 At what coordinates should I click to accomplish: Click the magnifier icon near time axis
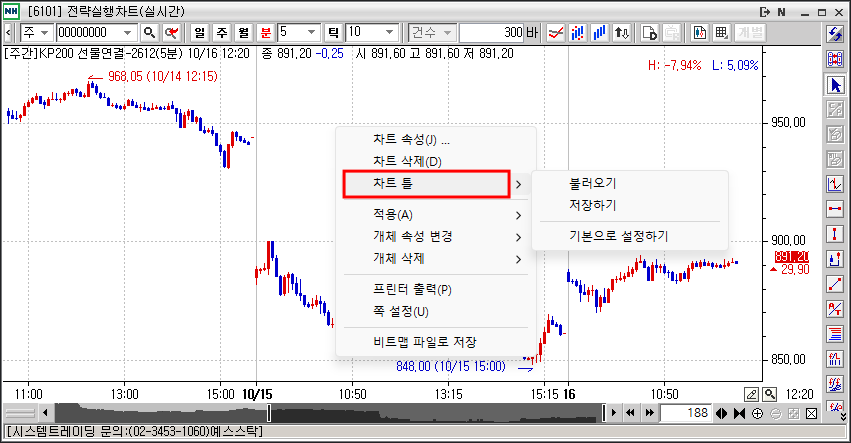tap(769, 394)
